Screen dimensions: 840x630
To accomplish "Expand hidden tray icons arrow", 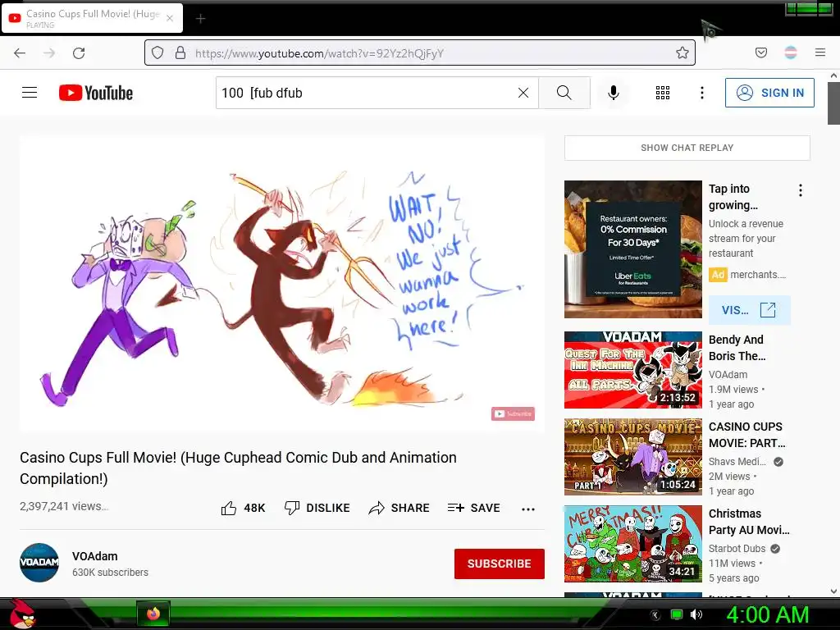I will 655,614.
